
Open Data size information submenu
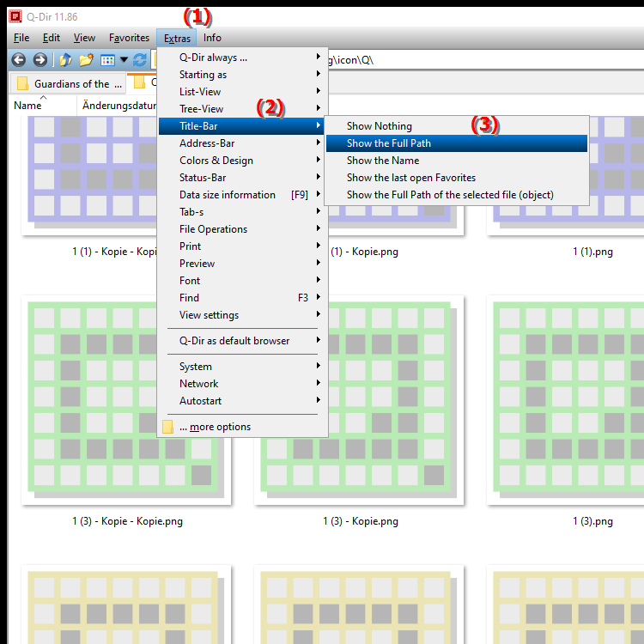coord(242,195)
